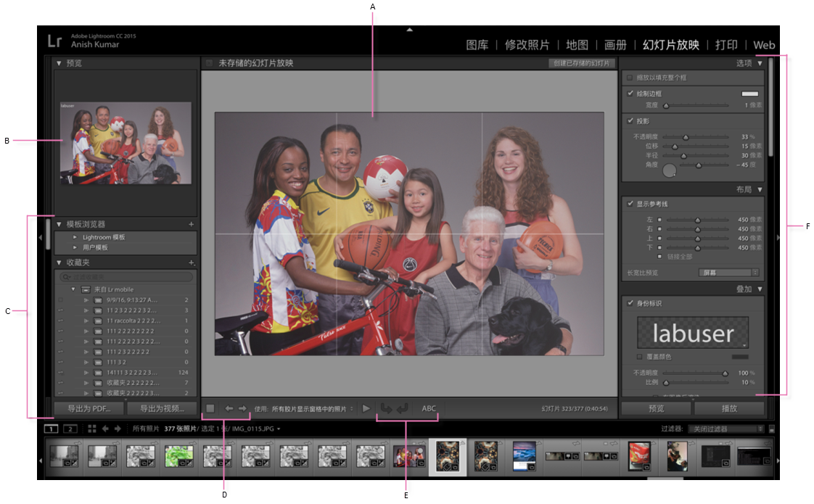Toggle 绘制边框 checkbox

[630, 94]
